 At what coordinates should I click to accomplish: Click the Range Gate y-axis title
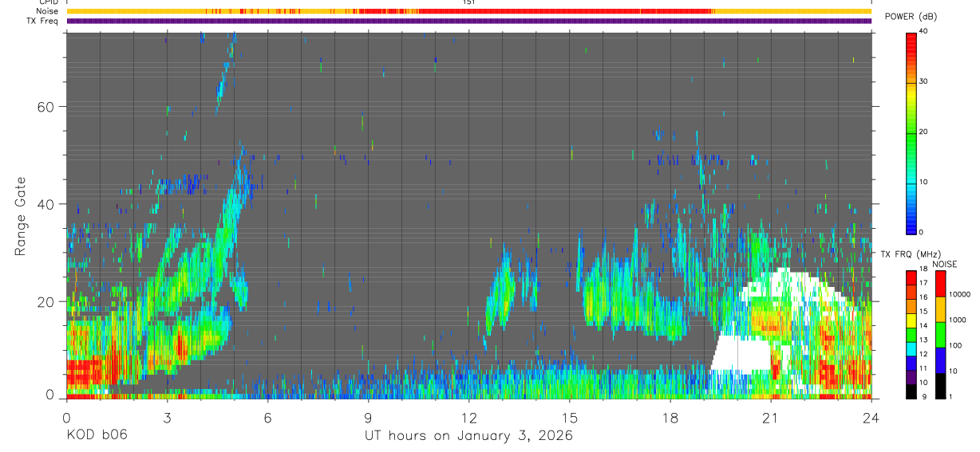(21, 215)
